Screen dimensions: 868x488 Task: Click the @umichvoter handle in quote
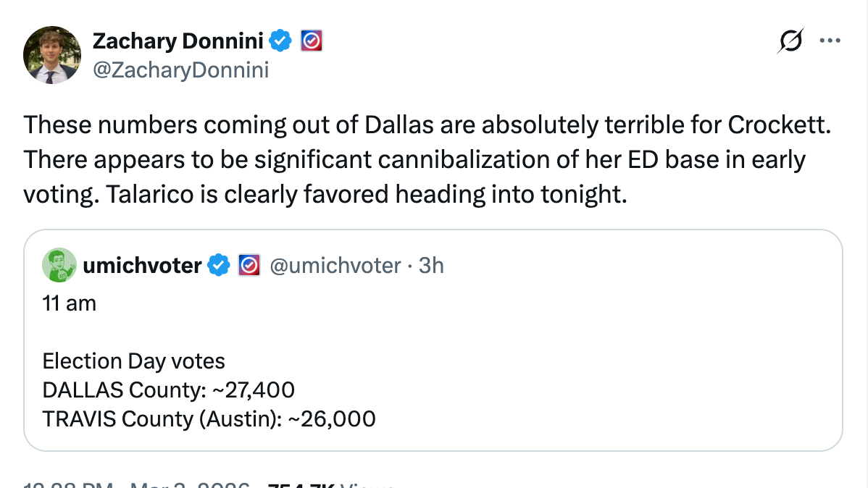point(335,266)
